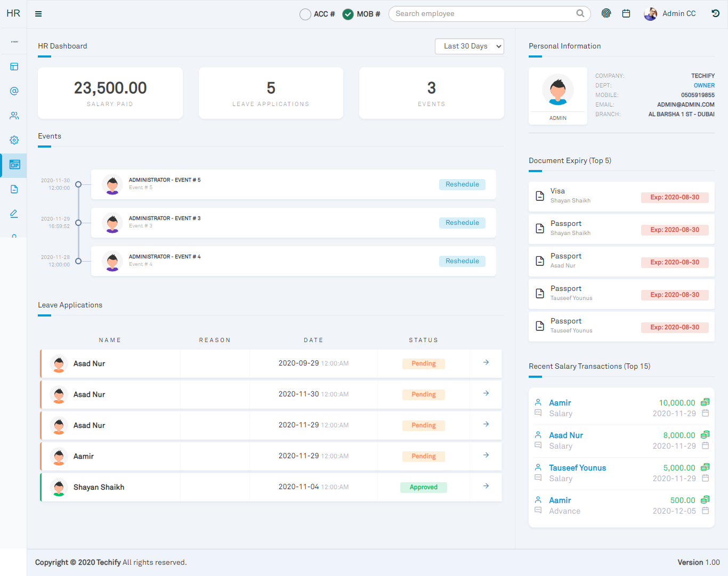The width and height of the screenshot is (728, 576).
Task: Open the mentions @ icon in the sidebar
Action: coord(14,91)
